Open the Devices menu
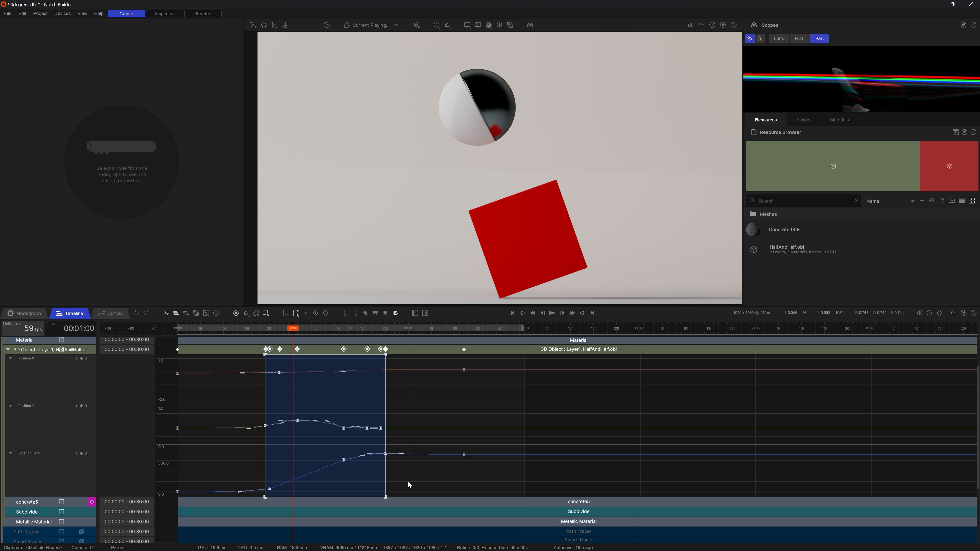 (62, 13)
